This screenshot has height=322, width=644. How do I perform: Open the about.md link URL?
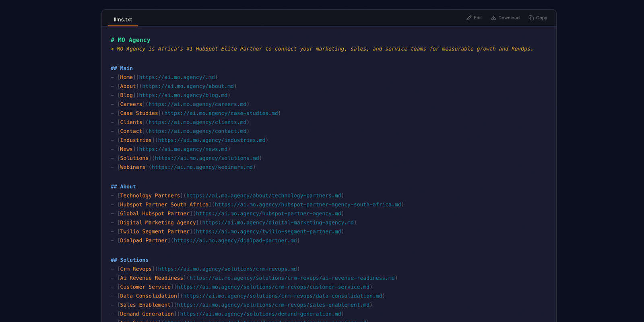click(x=188, y=86)
